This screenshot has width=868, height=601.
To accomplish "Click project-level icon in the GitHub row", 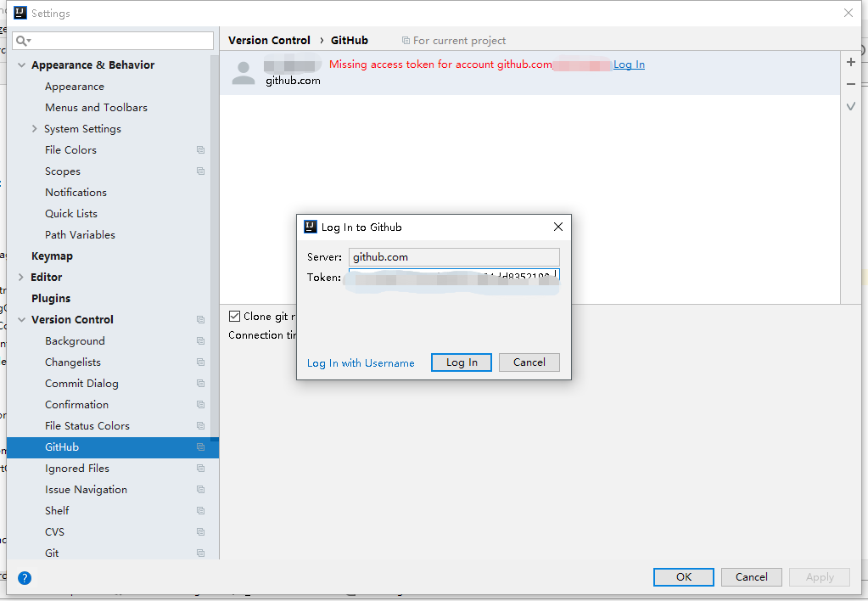I will [x=200, y=447].
